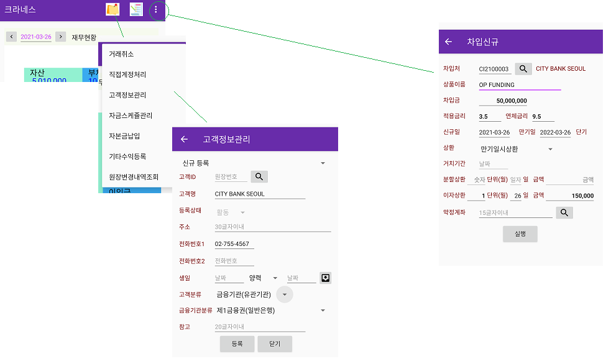Expand the 신규 등록 mode dropdown
The height and width of the screenshot is (364, 611).
pos(323,163)
